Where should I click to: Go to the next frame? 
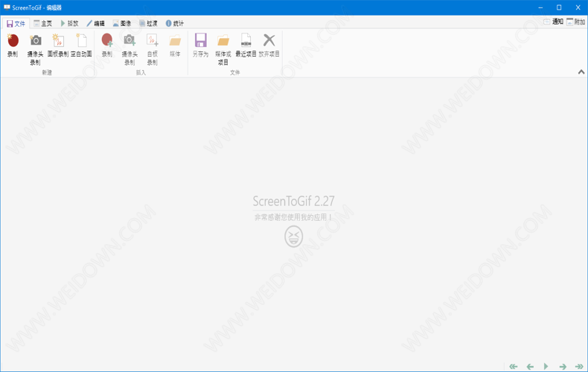[x=563, y=366]
